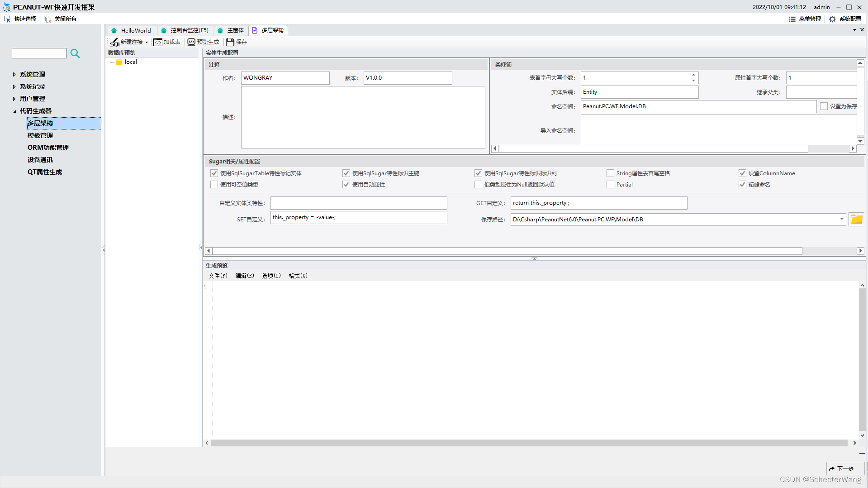868x488 pixels.
Task: Click the 加载表 load table icon
Action: [x=158, y=42]
